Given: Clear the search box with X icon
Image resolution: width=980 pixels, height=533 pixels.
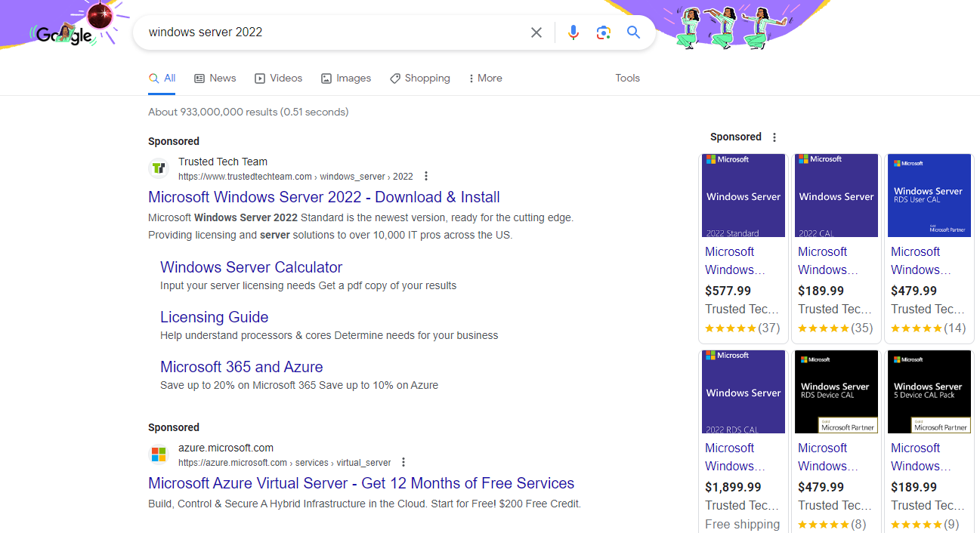Looking at the screenshot, I should [x=536, y=32].
